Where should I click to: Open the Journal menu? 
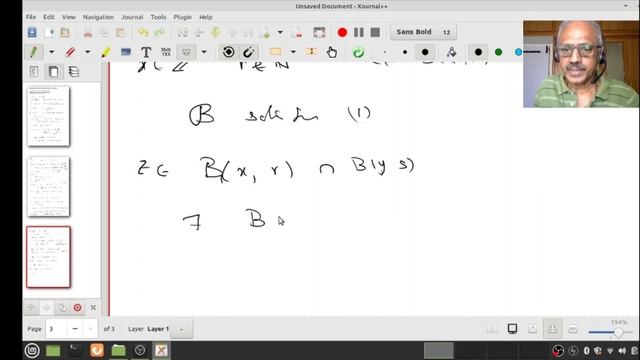[132, 17]
